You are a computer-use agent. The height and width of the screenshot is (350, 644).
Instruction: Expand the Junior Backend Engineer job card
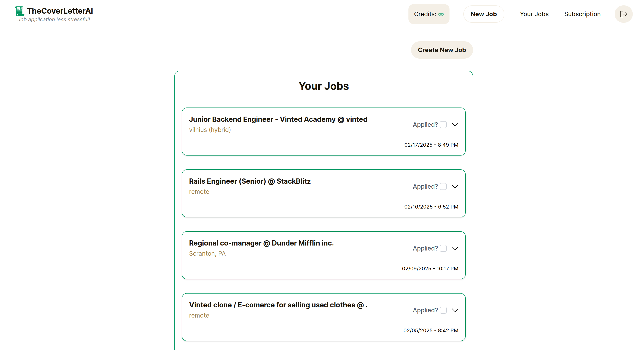click(x=455, y=125)
